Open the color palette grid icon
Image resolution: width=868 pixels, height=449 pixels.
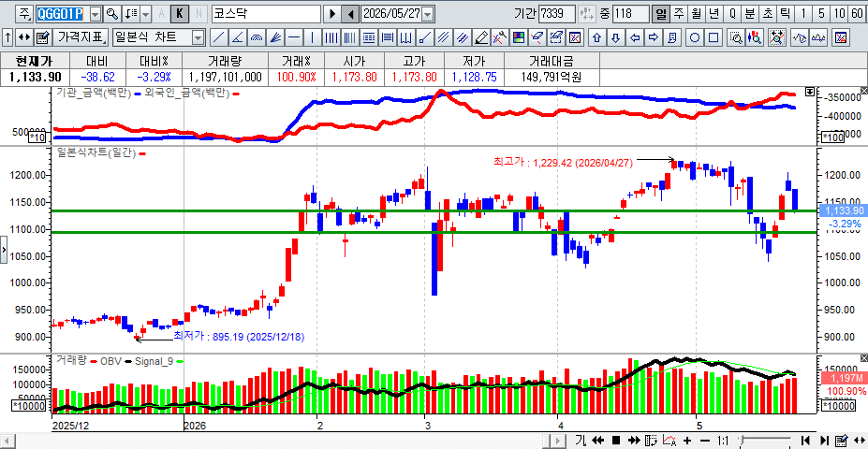pyautogui.click(x=519, y=37)
